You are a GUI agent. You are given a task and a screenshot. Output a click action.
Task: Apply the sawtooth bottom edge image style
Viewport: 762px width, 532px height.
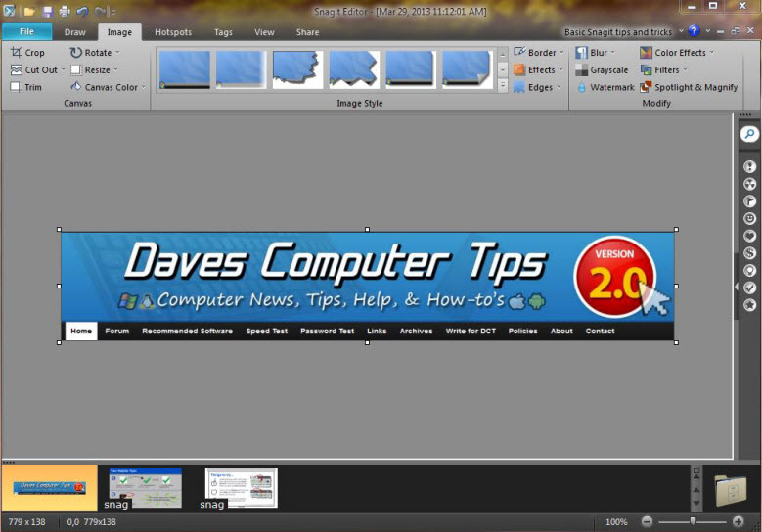click(x=354, y=69)
